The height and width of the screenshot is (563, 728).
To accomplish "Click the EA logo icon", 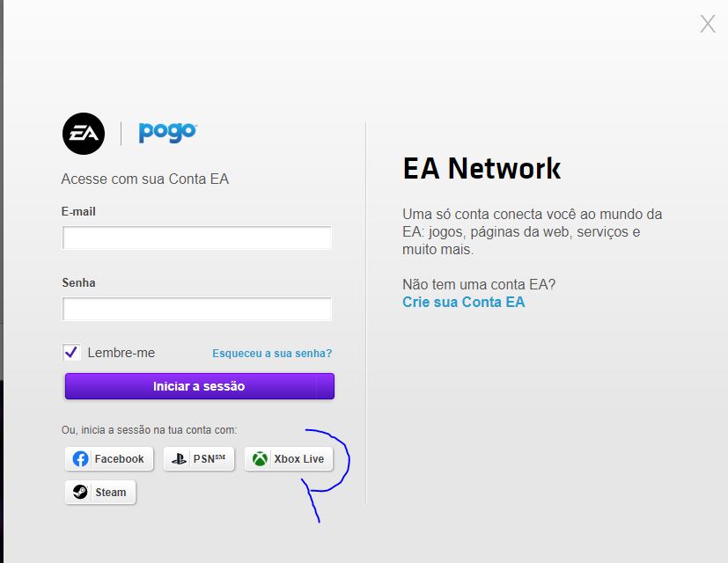I will click(x=84, y=134).
